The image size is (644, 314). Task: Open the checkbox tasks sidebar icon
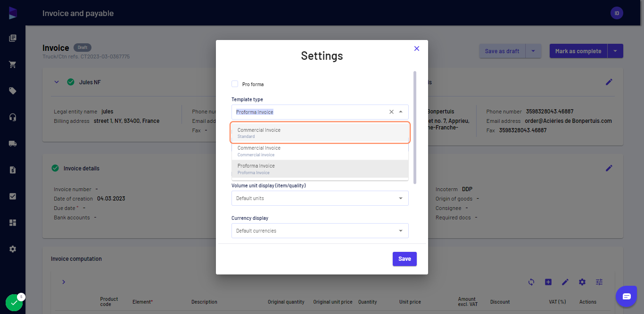pyautogui.click(x=13, y=196)
